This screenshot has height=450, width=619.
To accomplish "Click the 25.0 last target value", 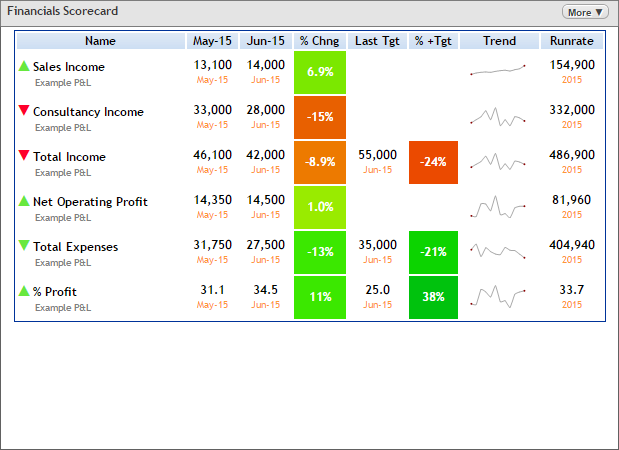I will point(377,290).
